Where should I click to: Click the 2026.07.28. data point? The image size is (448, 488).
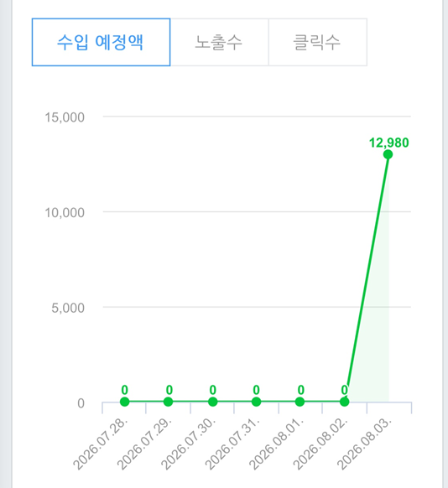(x=124, y=402)
